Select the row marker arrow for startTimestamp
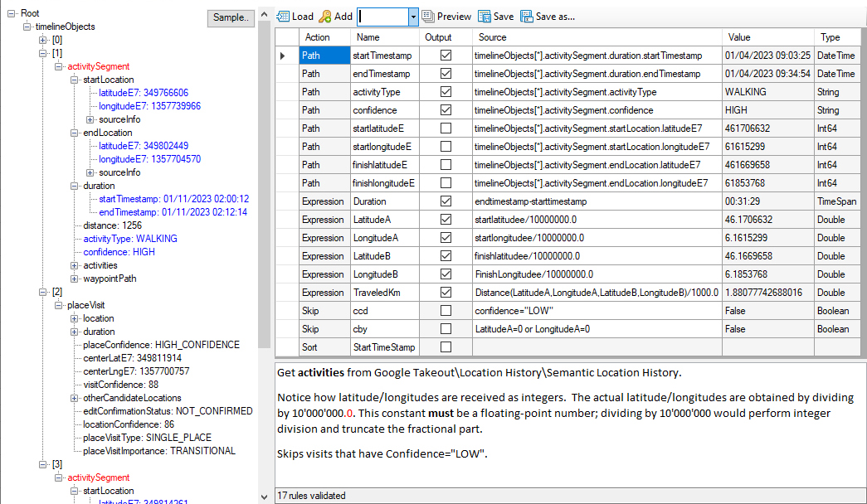 283,56
